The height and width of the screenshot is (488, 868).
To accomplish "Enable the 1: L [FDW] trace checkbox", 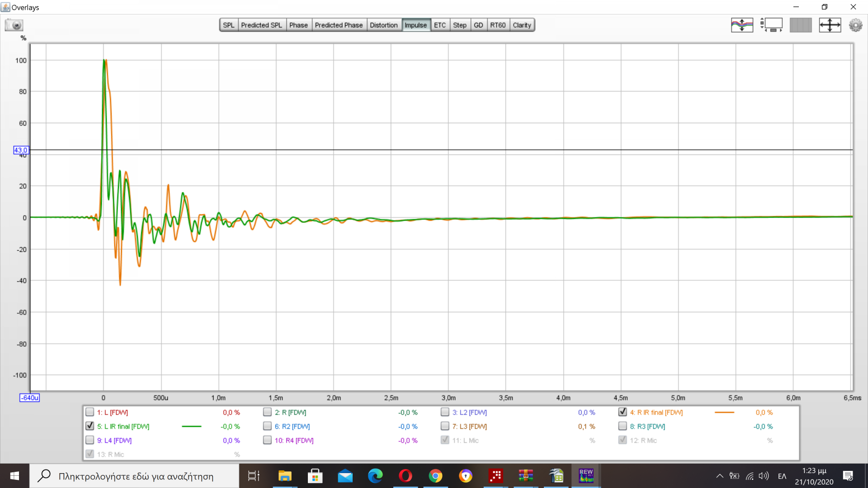I will point(90,412).
